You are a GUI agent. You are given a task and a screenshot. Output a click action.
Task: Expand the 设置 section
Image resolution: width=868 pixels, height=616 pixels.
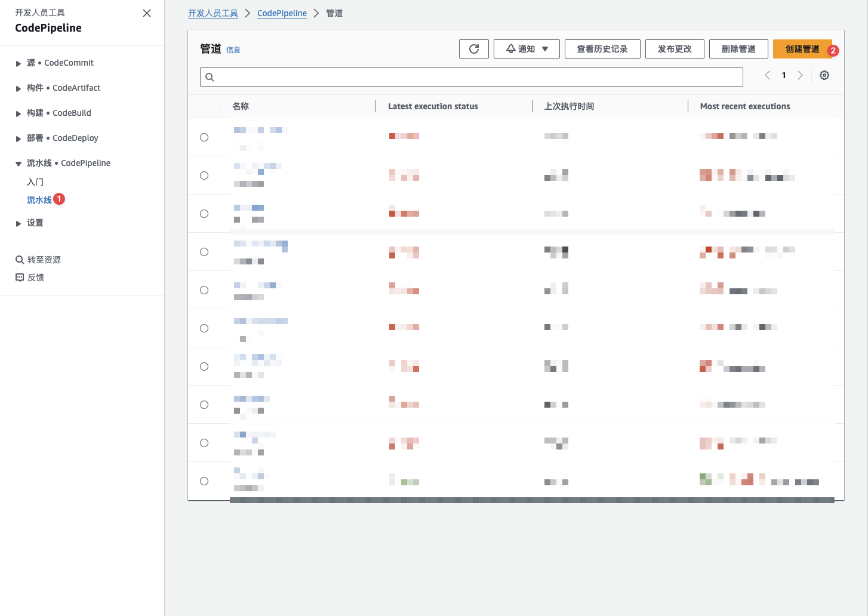[x=19, y=223]
